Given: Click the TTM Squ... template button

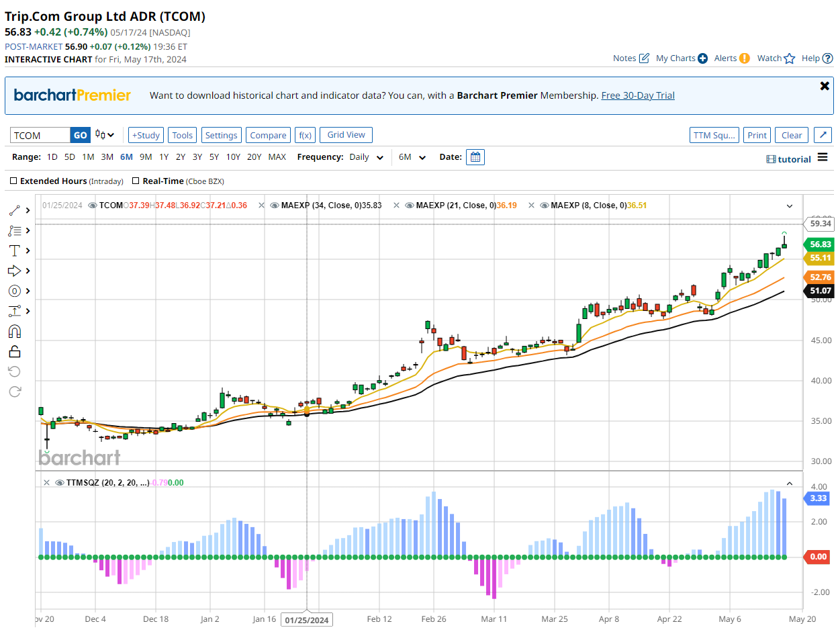Looking at the screenshot, I should [x=714, y=135].
